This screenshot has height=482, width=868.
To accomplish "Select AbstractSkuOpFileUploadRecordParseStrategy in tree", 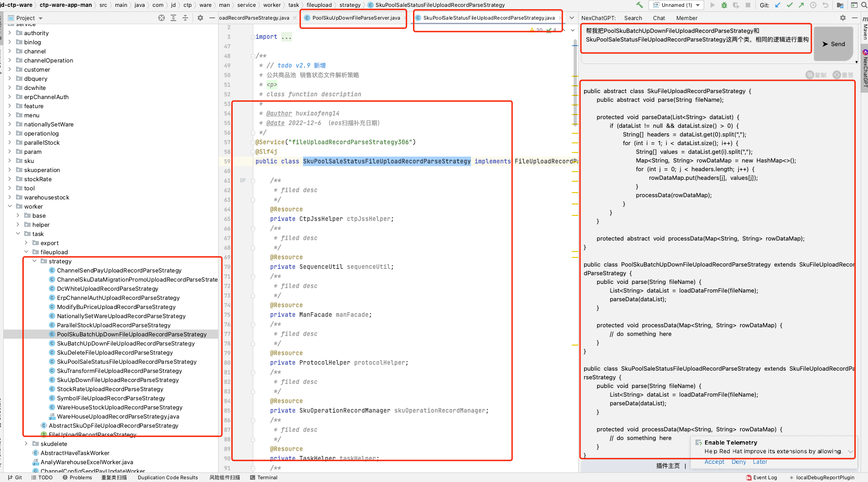I will click(x=113, y=425).
